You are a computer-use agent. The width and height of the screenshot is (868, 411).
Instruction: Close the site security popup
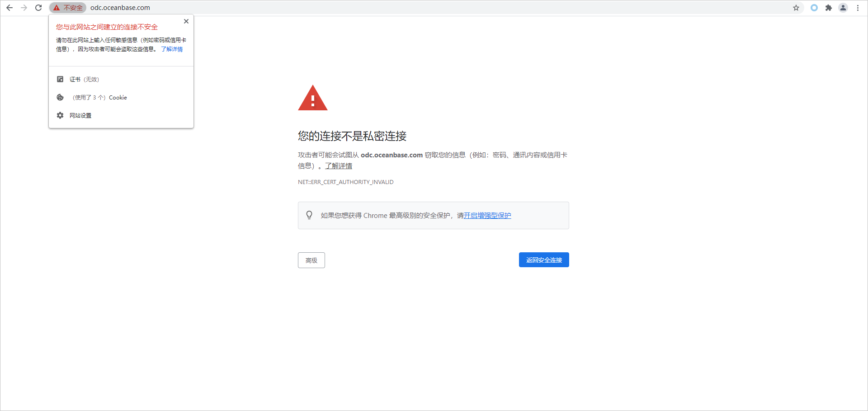pos(186,21)
